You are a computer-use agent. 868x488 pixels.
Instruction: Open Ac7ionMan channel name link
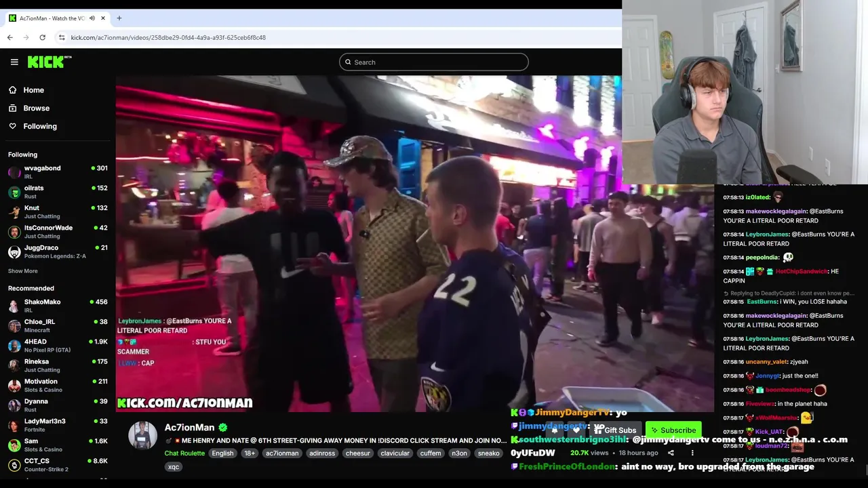tap(189, 428)
